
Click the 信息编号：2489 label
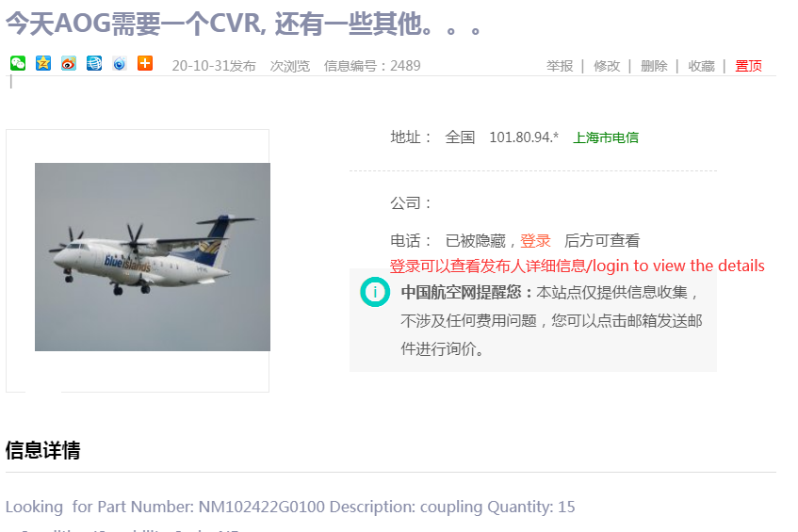[x=372, y=66]
